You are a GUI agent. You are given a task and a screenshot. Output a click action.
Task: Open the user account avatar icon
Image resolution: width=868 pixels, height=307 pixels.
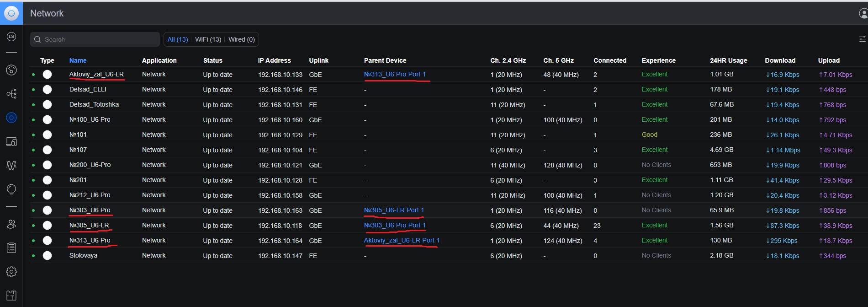(x=863, y=14)
